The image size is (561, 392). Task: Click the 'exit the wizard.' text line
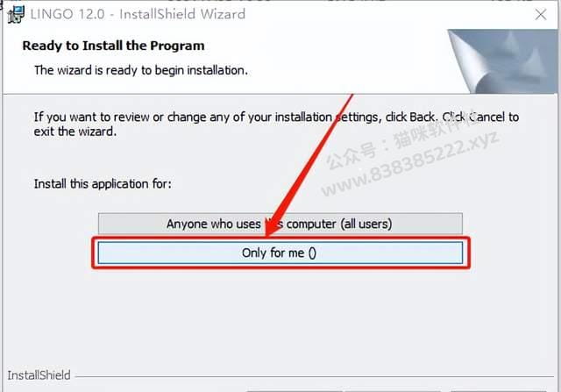(x=75, y=132)
